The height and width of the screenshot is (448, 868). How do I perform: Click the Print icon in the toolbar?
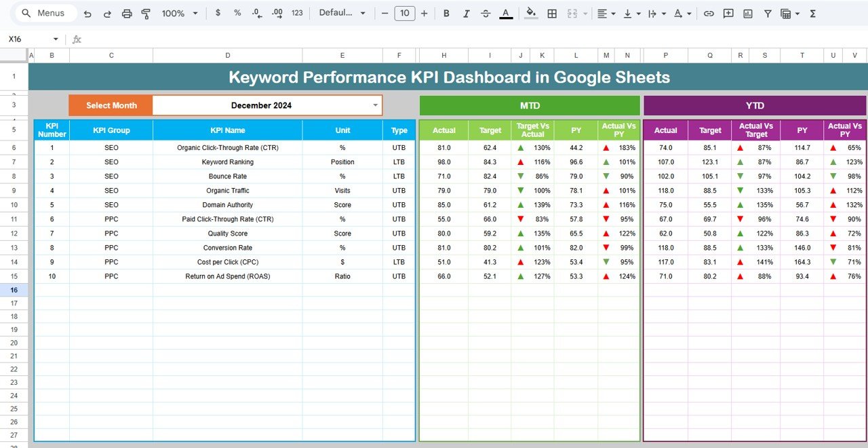click(x=127, y=13)
